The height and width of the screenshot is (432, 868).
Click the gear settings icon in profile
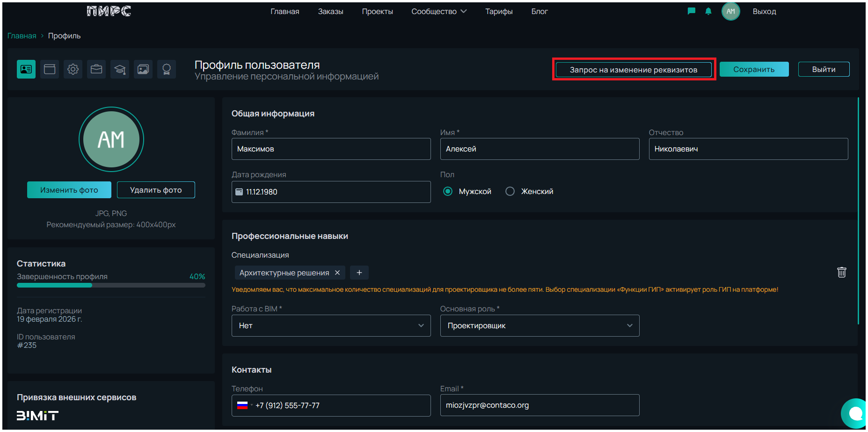[73, 69]
